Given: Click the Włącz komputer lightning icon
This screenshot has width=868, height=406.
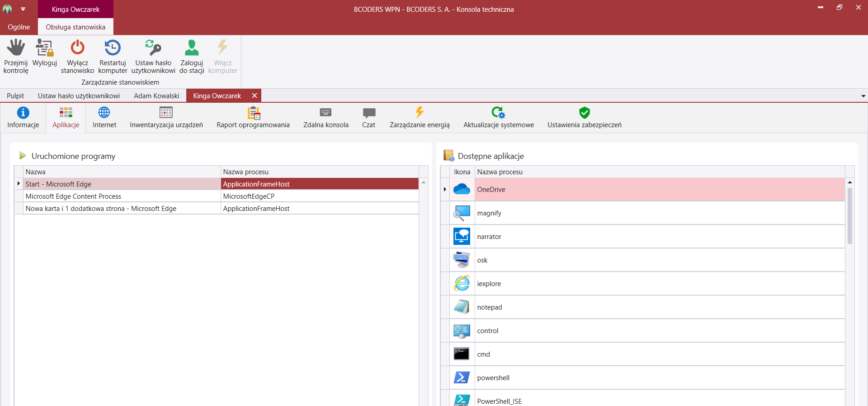Looking at the screenshot, I should (222, 47).
